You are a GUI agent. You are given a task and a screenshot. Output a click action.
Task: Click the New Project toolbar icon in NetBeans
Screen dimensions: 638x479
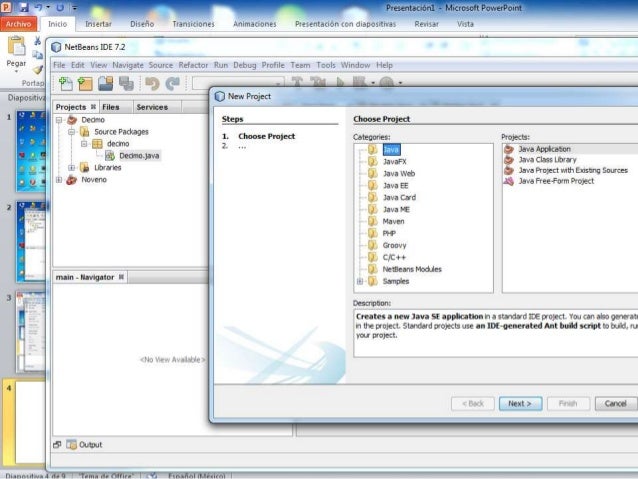[85, 83]
